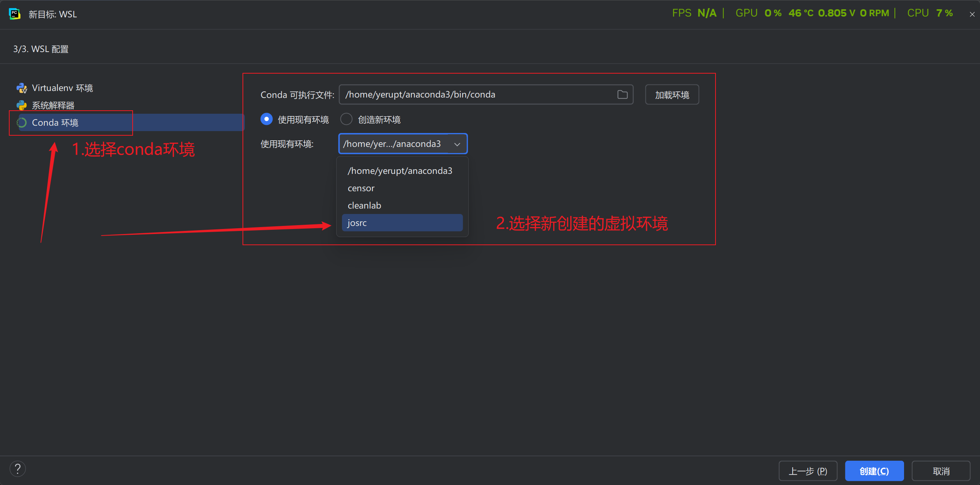Click the Virtualenv environment Python icon
The width and height of the screenshot is (980, 485).
22,88
